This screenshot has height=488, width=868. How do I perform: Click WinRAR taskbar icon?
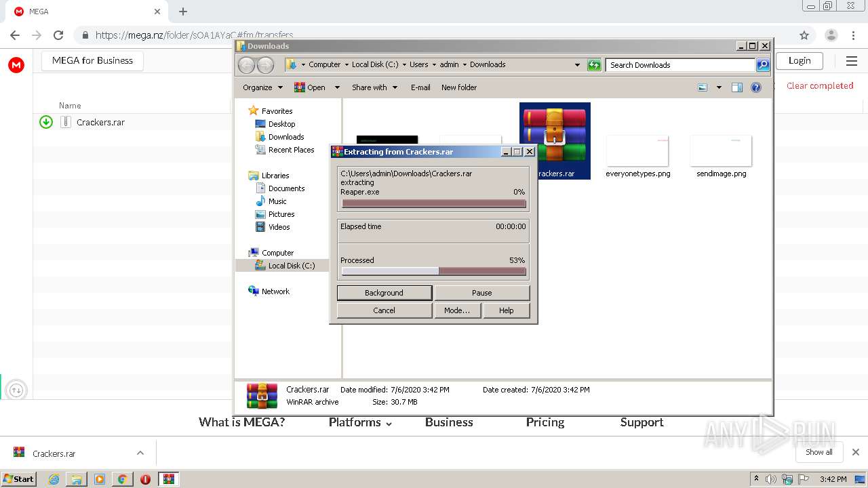click(169, 479)
